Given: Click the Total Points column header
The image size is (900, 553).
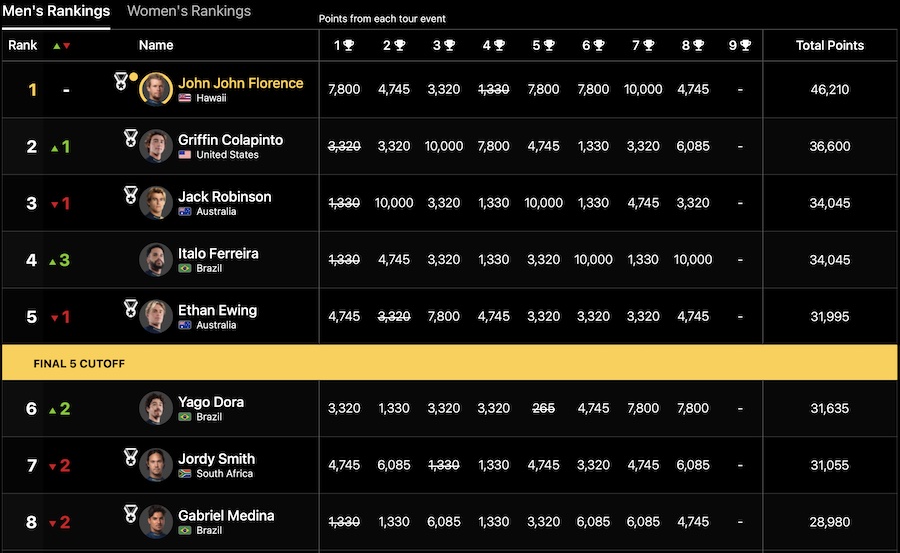Looking at the screenshot, I should pyautogui.click(x=830, y=45).
